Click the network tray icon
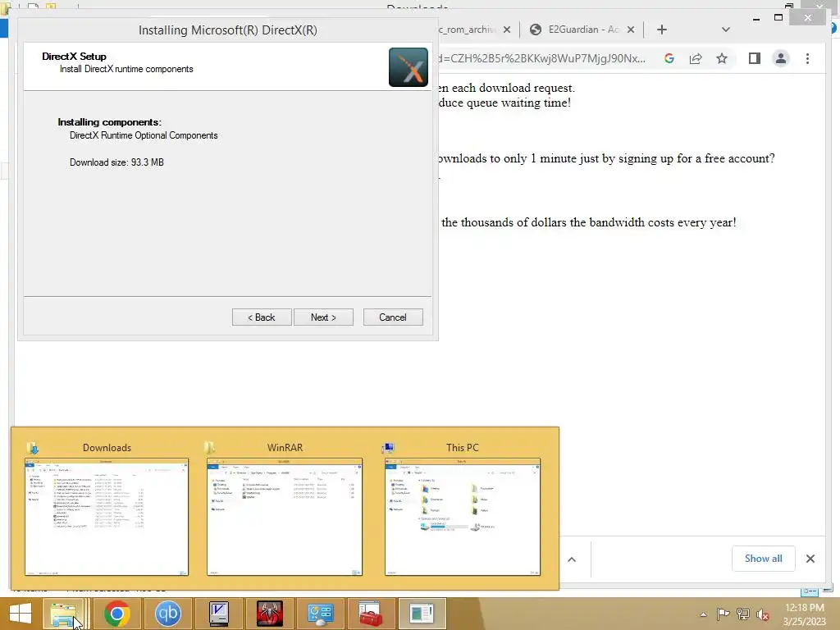The height and width of the screenshot is (630, 840). 743,614
